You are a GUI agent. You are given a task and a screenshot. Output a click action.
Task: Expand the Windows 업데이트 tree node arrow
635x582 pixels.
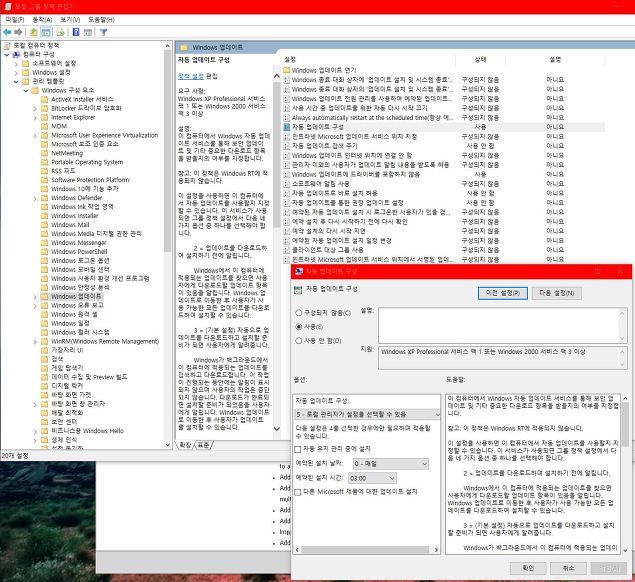point(35,296)
